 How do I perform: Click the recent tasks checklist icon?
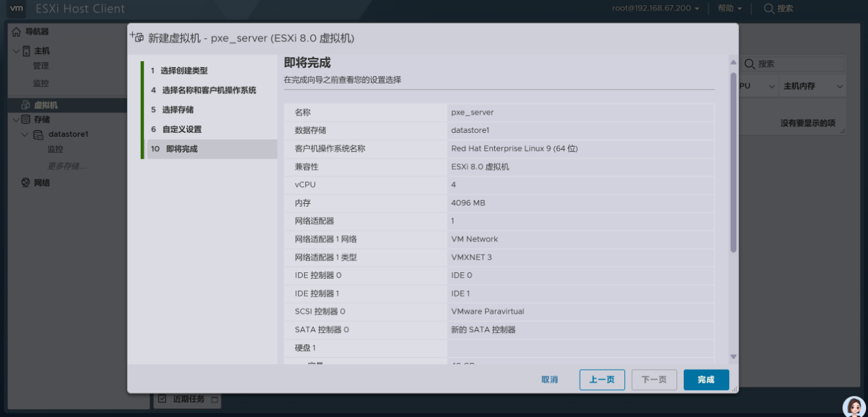coord(163,399)
